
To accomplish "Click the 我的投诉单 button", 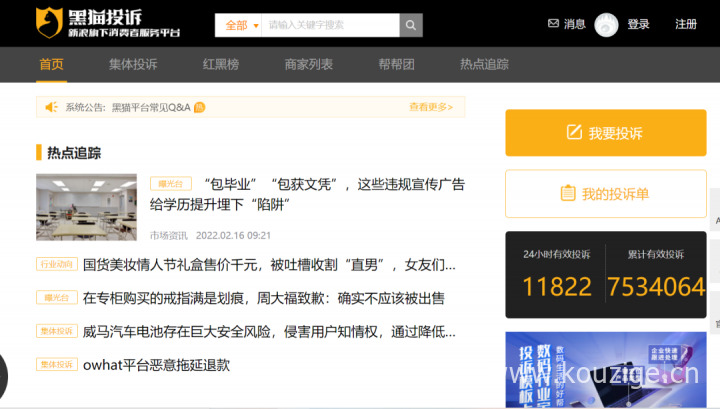I will [x=606, y=194].
